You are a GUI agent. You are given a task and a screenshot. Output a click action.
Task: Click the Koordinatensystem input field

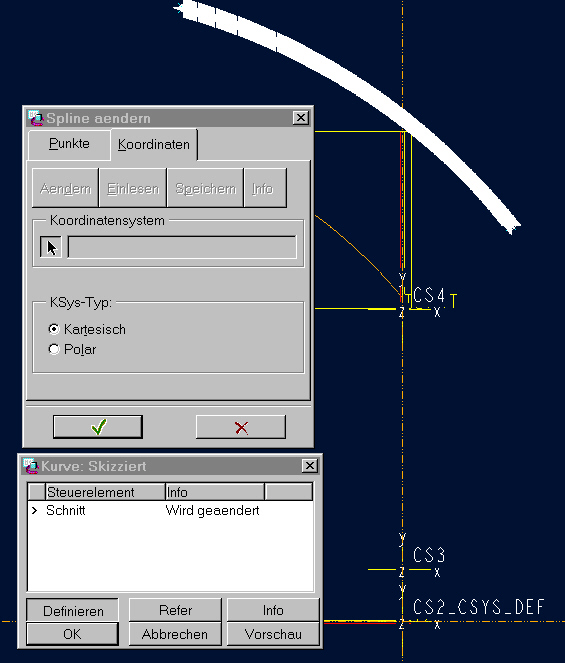[x=182, y=247]
